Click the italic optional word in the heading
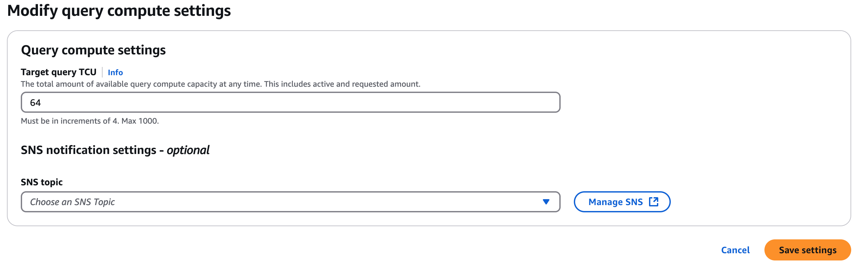 click(x=188, y=150)
